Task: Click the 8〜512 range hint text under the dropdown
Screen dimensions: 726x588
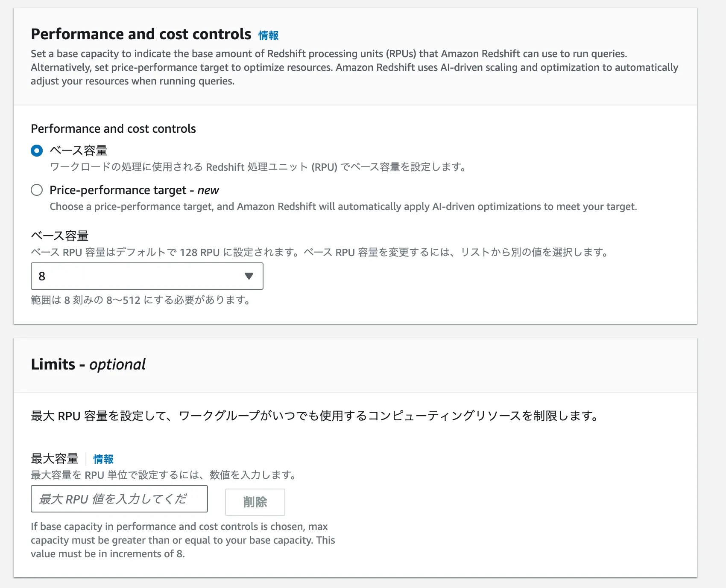Action: (140, 300)
